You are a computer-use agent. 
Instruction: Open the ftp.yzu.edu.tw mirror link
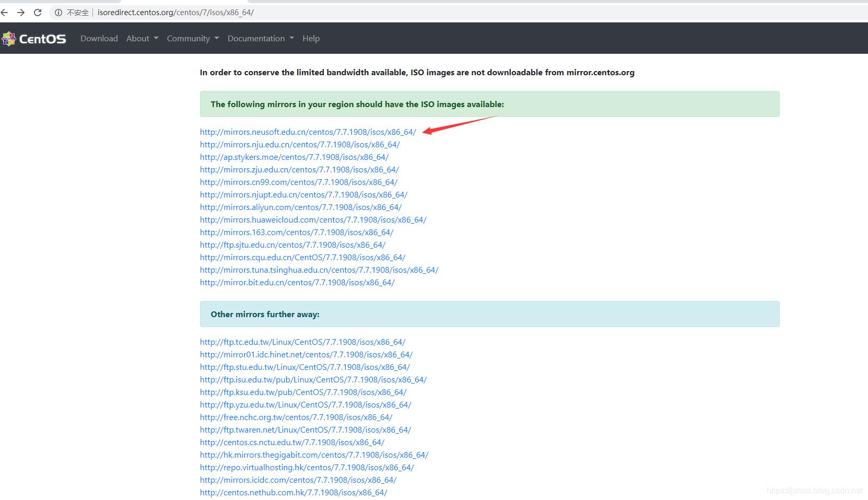306,405
